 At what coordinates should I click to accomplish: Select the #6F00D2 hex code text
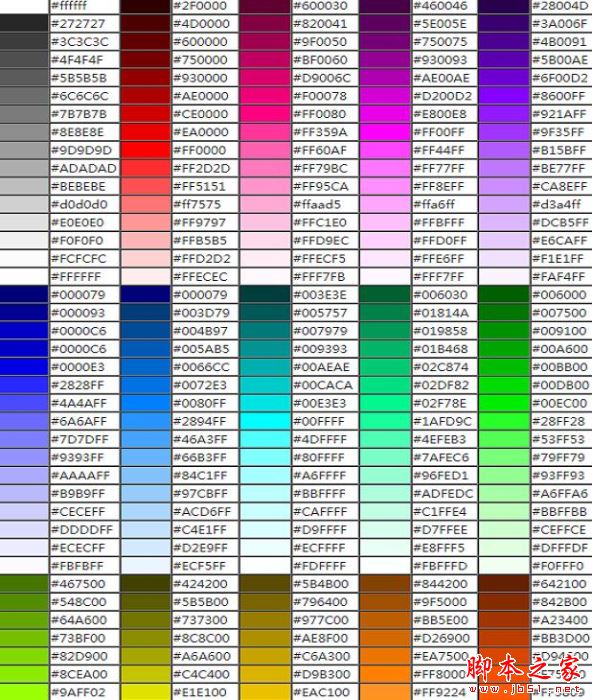click(560, 78)
